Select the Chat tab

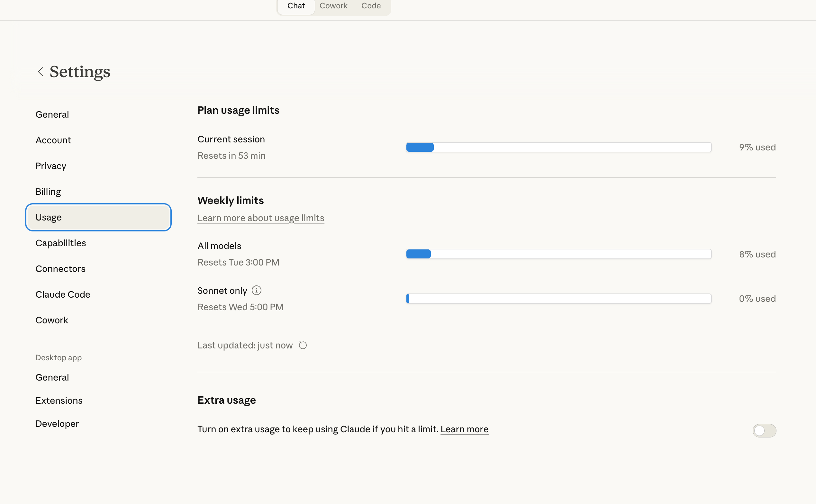point(296,6)
